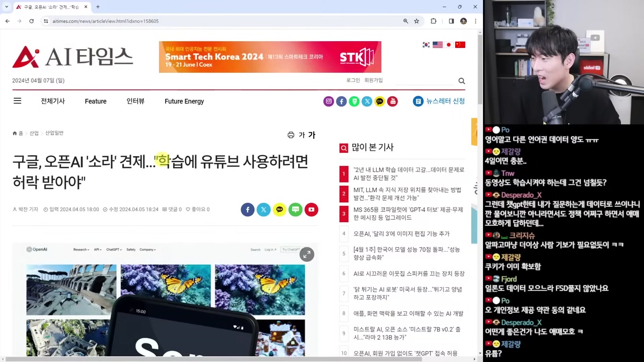Open the header YouTube icon
644x362 pixels.
(x=392, y=101)
